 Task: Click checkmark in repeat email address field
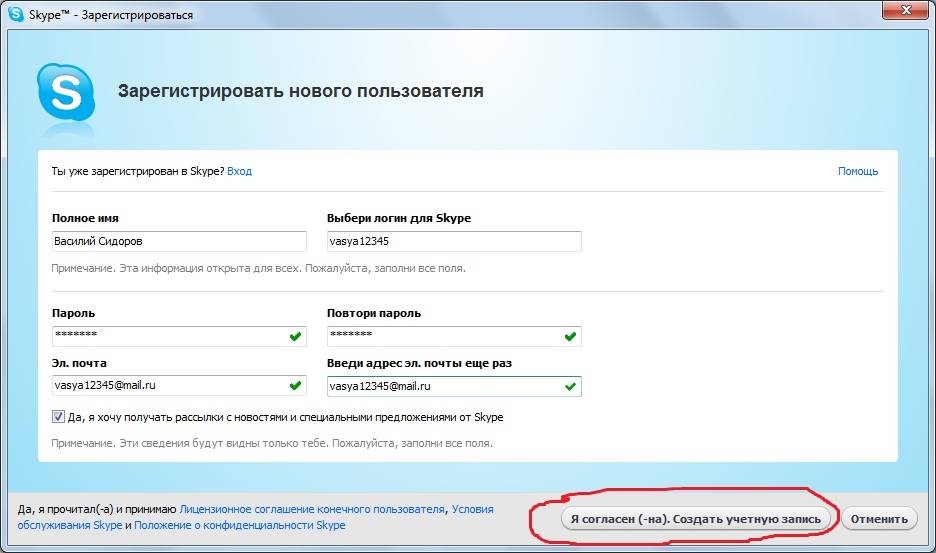pos(570,386)
